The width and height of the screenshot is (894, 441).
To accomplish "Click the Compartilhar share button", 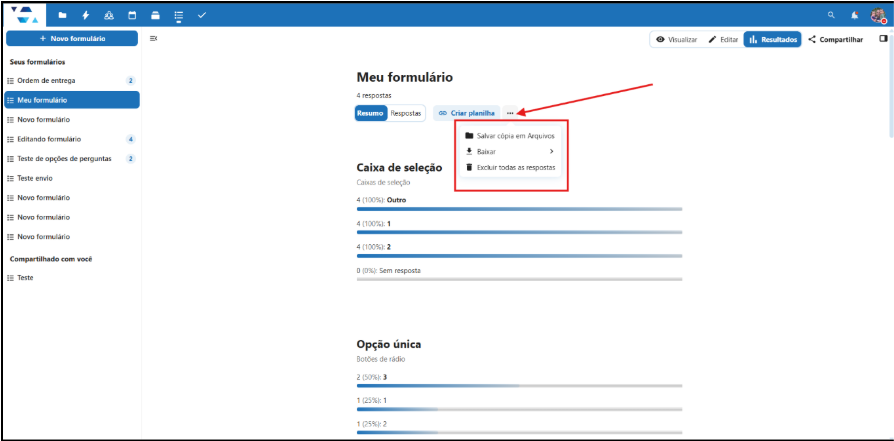I will pyautogui.click(x=836, y=39).
